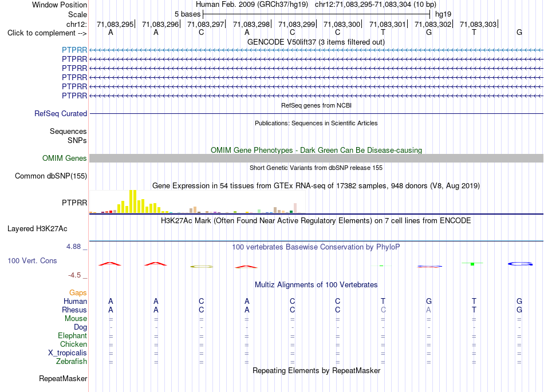
Task: Click the 'Scale' track label
Action: tap(77, 14)
